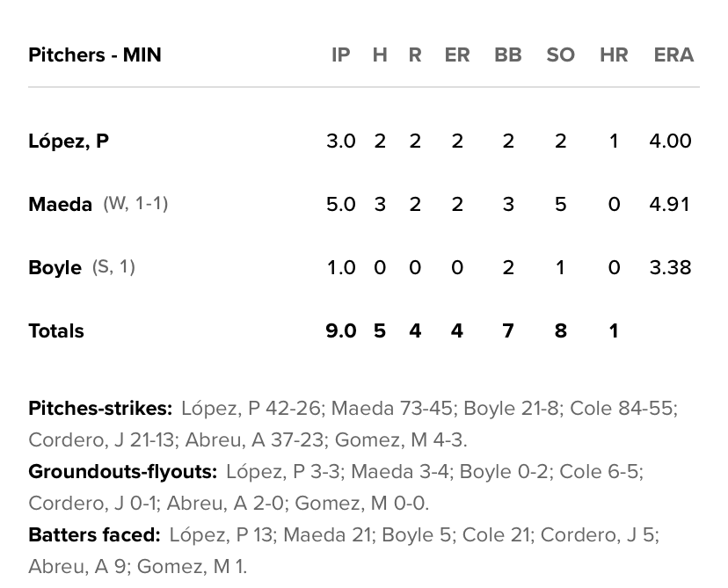Click Boyle's (S, 1) save notation
The image size is (728, 588).
[113, 267]
